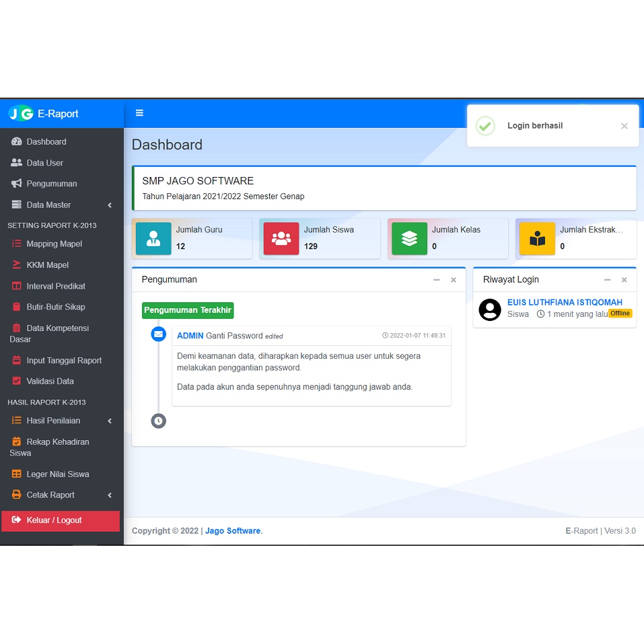Click the Cetak Raport printer icon
This screenshot has height=644, width=644.
[16, 495]
